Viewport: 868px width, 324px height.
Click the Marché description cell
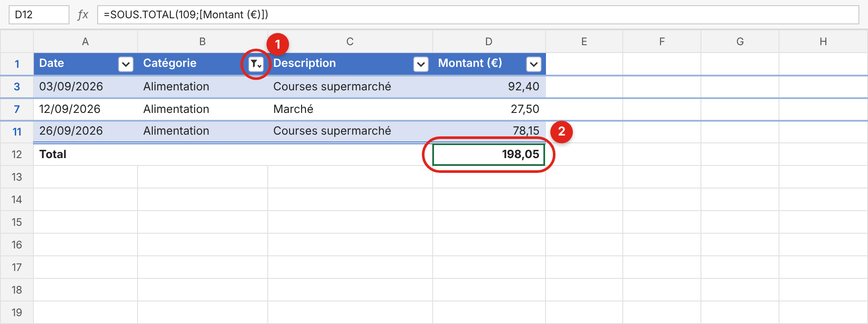click(350, 109)
